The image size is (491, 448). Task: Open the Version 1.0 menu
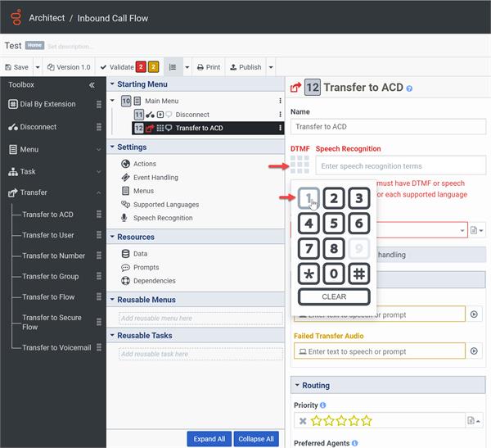point(69,67)
